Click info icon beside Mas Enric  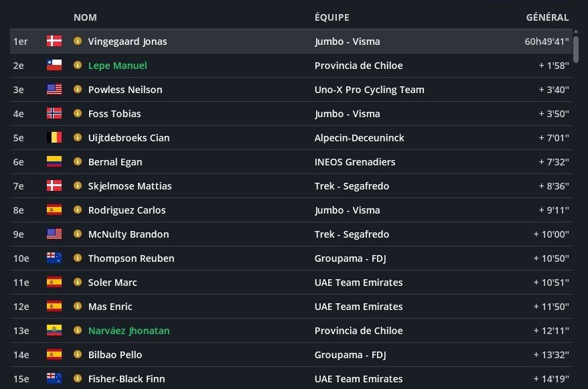[78, 307]
